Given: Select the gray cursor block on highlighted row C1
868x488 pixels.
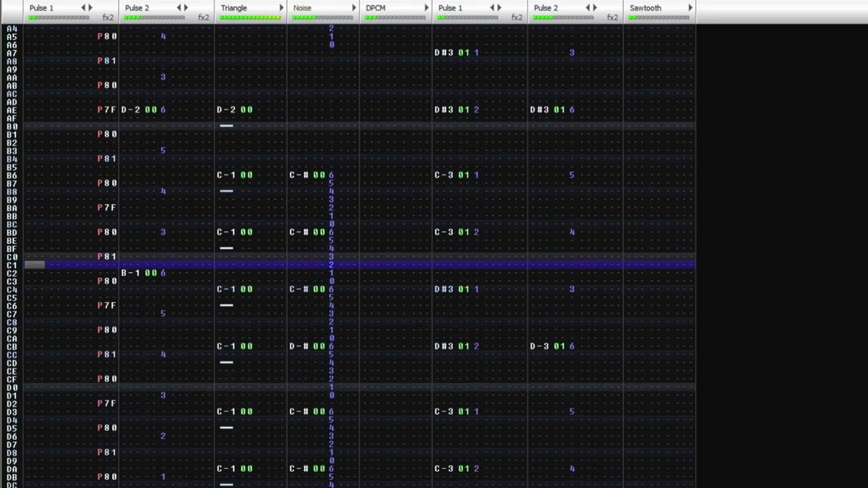Looking at the screenshot, I should click(x=35, y=264).
